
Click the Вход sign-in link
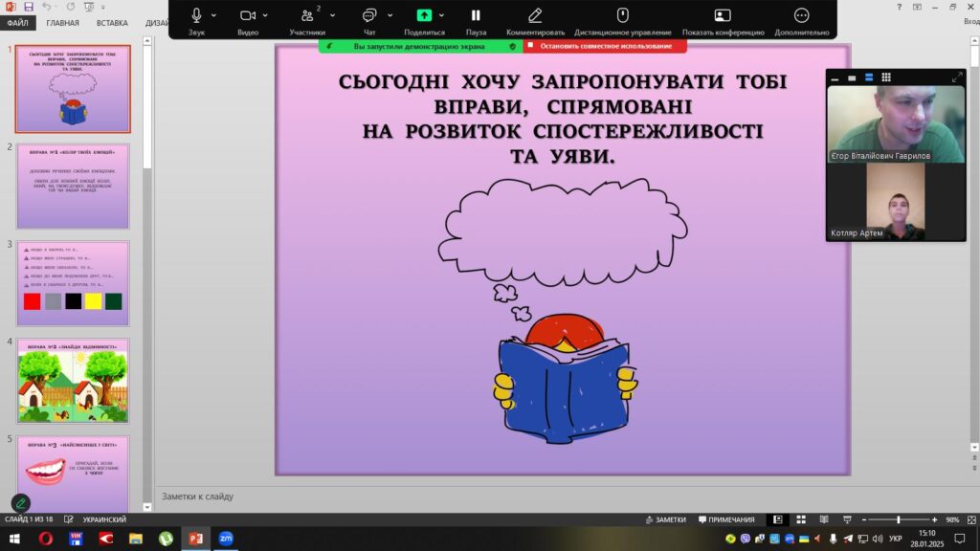(972, 22)
